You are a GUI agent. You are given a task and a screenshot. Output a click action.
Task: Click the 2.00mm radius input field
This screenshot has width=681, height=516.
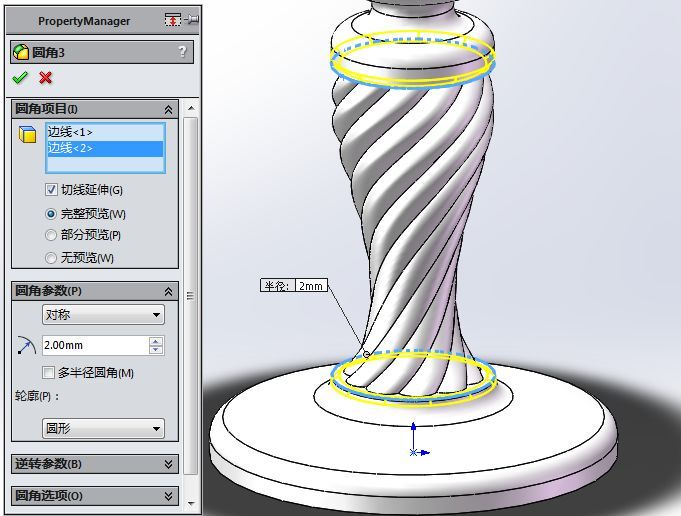96,345
